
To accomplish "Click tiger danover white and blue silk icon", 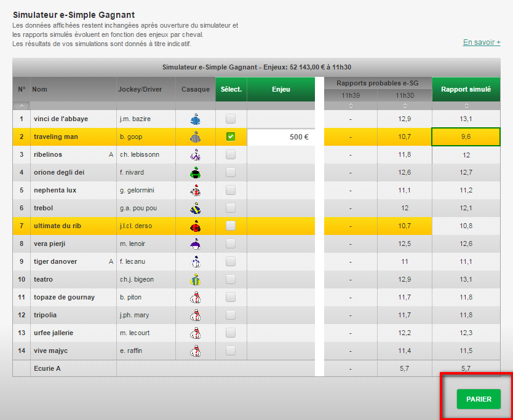I will click(196, 261).
